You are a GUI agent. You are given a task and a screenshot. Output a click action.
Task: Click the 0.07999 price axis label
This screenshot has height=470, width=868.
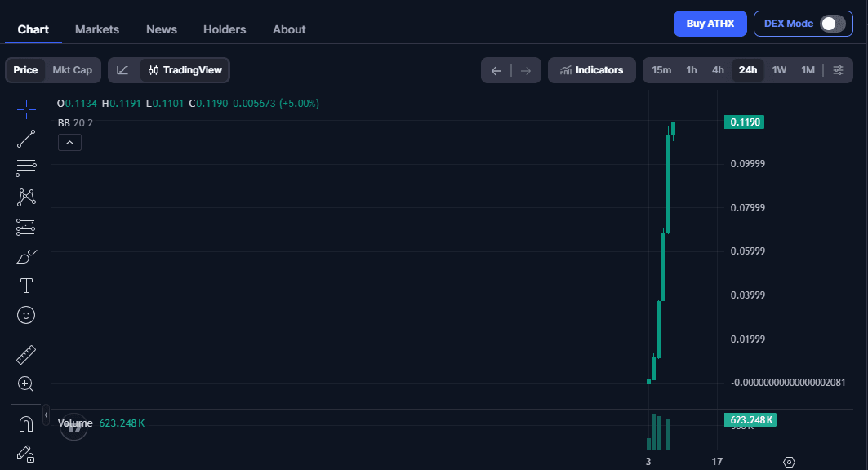coord(748,208)
